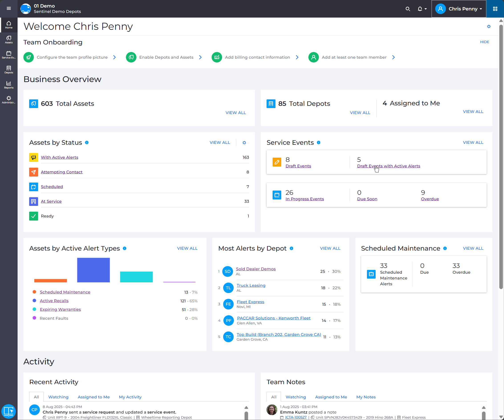504x420 pixels.
Task: Open the Assets by Status gear settings
Action: tap(244, 143)
